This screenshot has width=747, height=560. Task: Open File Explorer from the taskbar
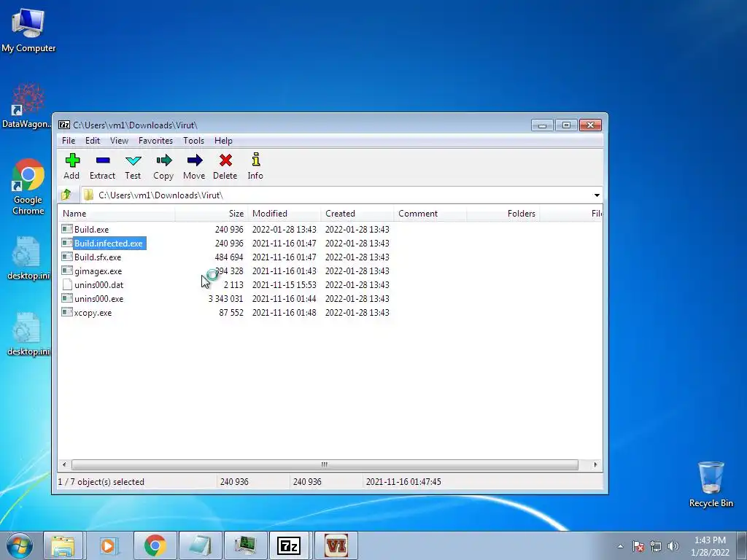pyautogui.click(x=63, y=545)
